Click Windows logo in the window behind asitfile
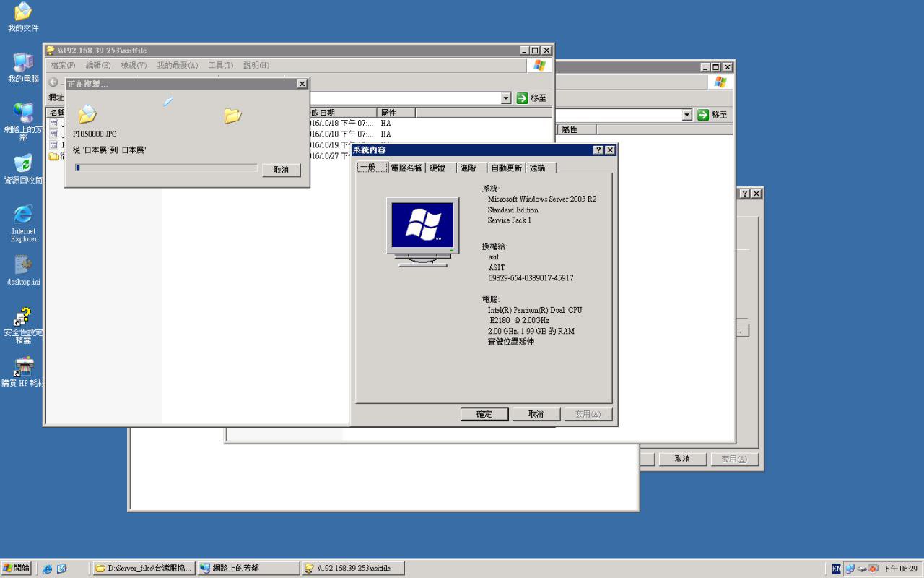924x578 pixels. point(720,82)
